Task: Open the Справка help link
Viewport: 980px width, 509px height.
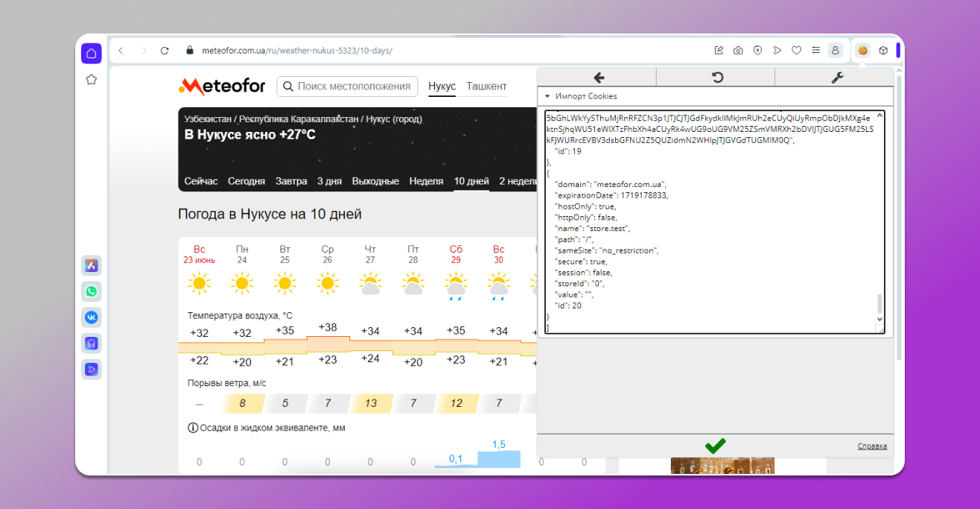Action: (872, 446)
